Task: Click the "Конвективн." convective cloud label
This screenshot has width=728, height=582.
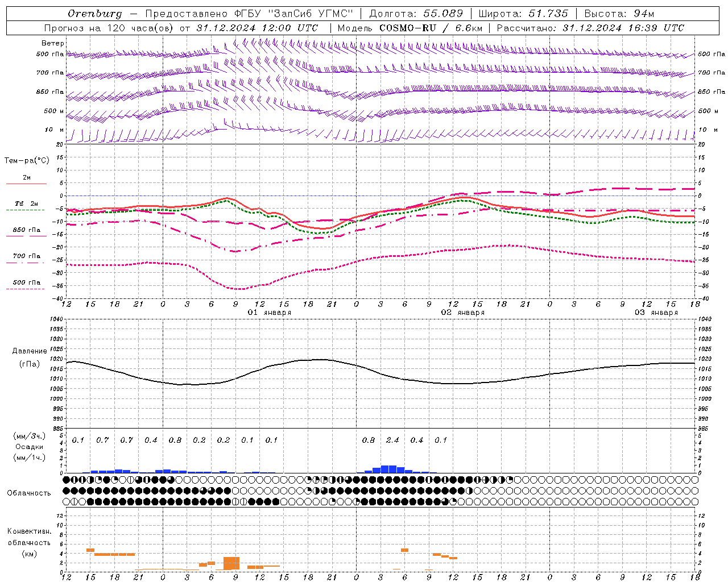Action: [30, 531]
